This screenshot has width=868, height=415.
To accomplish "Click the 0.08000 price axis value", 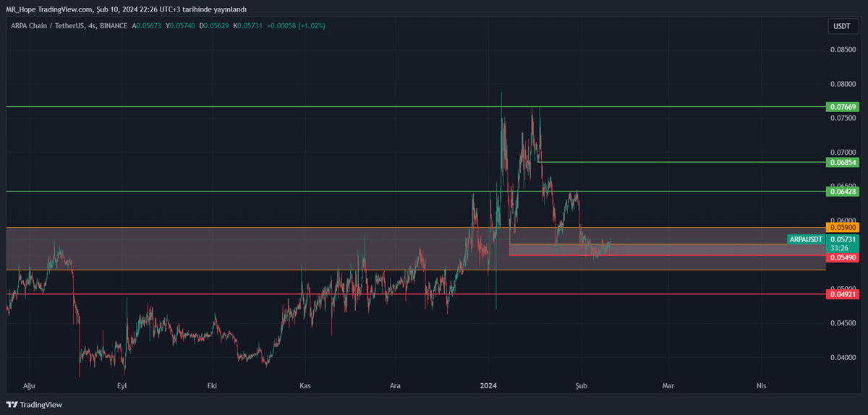I will click(x=843, y=84).
